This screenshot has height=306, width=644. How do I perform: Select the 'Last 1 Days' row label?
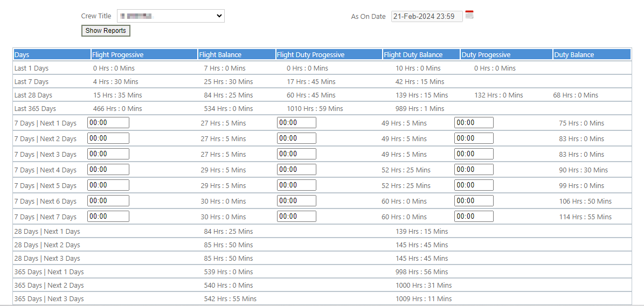pos(31,68)
